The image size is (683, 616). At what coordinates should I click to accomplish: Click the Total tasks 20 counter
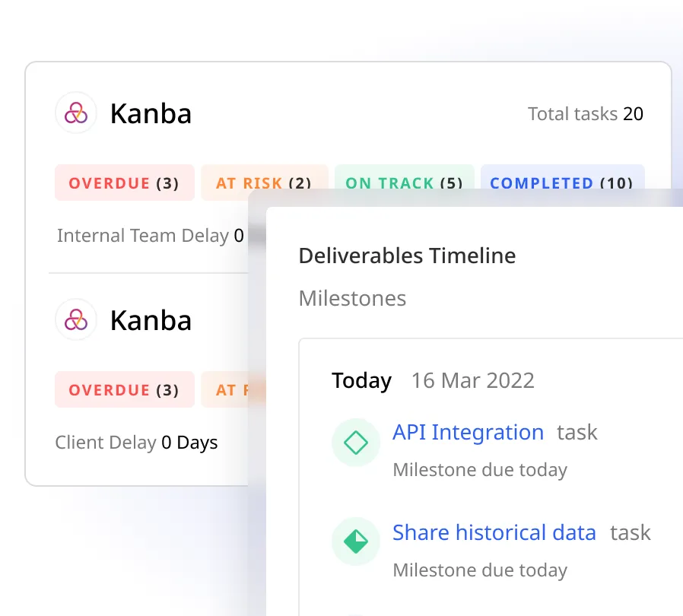point(585,114)
